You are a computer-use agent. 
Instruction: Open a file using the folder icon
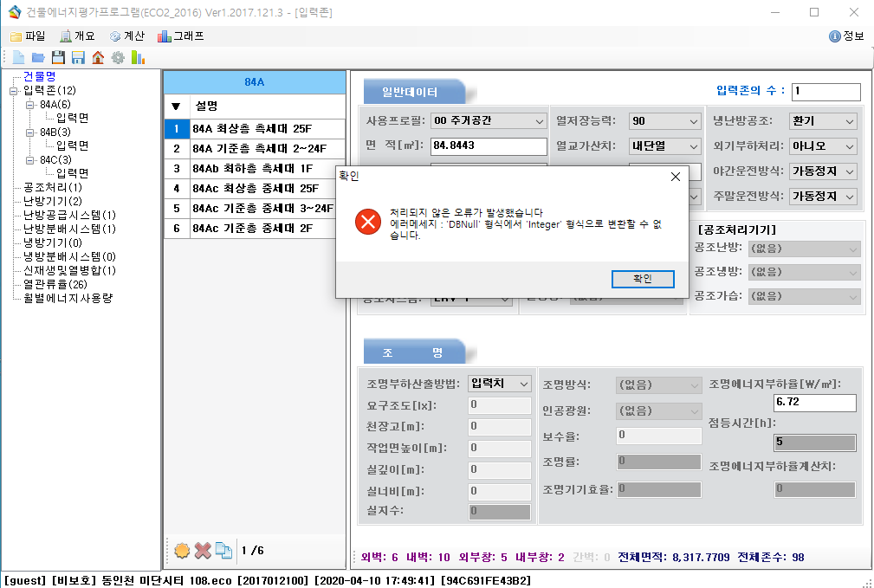(38, 57)
